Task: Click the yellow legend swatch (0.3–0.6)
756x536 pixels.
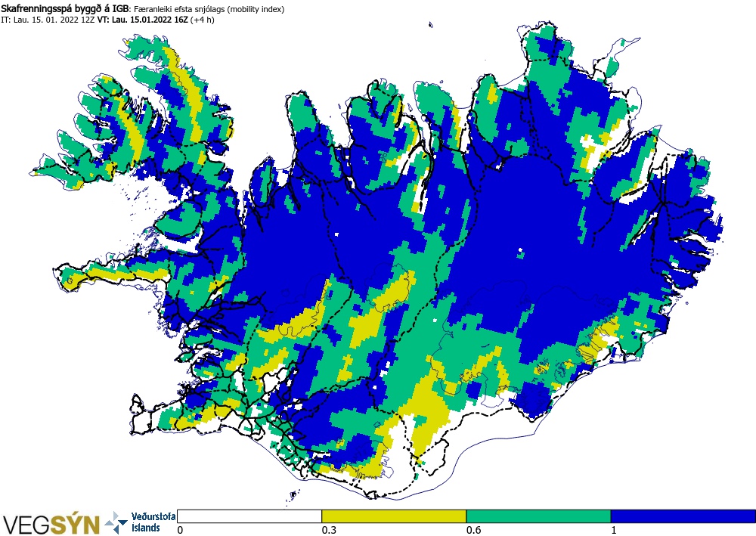Action: pyautogui.click(x=394, y=516)
